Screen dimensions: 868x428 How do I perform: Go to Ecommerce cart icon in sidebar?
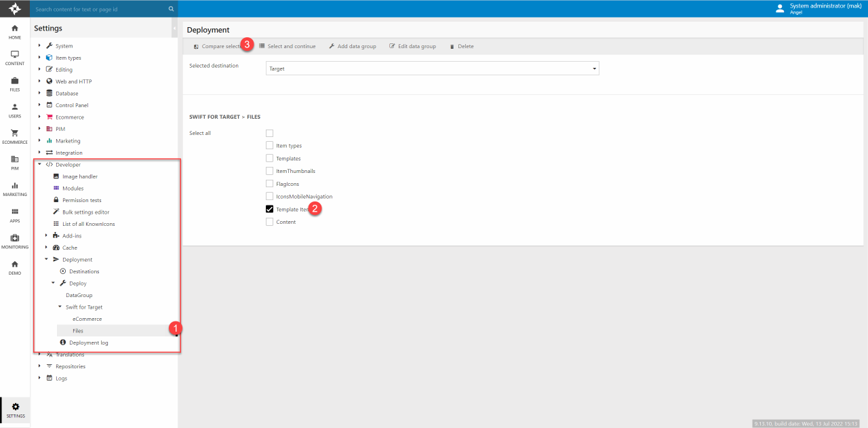[x=15, y=136]
